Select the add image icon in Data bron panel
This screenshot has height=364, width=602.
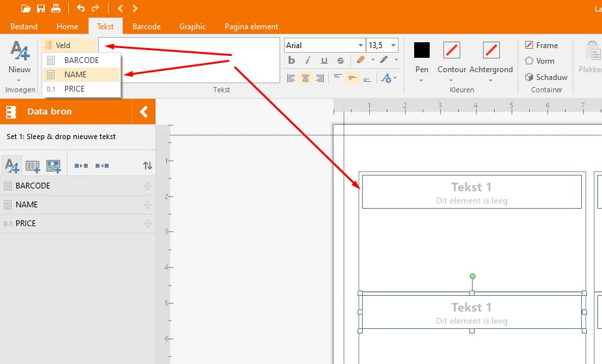click(x=53, y=166)
